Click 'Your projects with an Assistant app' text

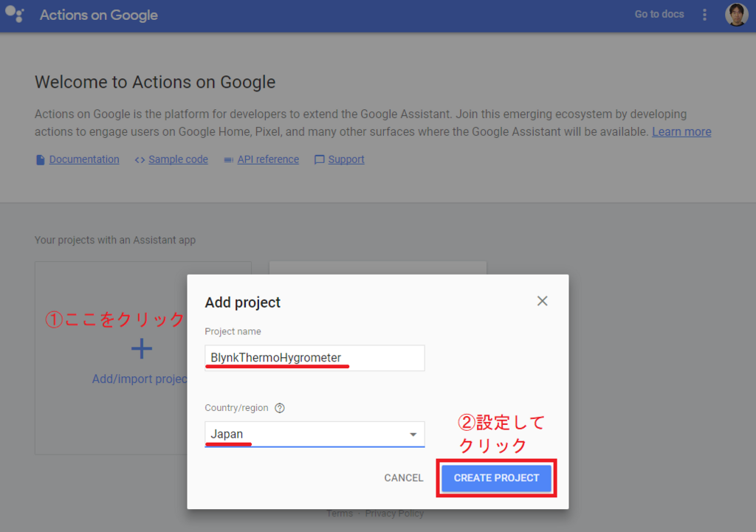pyautogui.click(x=115, y=240)
